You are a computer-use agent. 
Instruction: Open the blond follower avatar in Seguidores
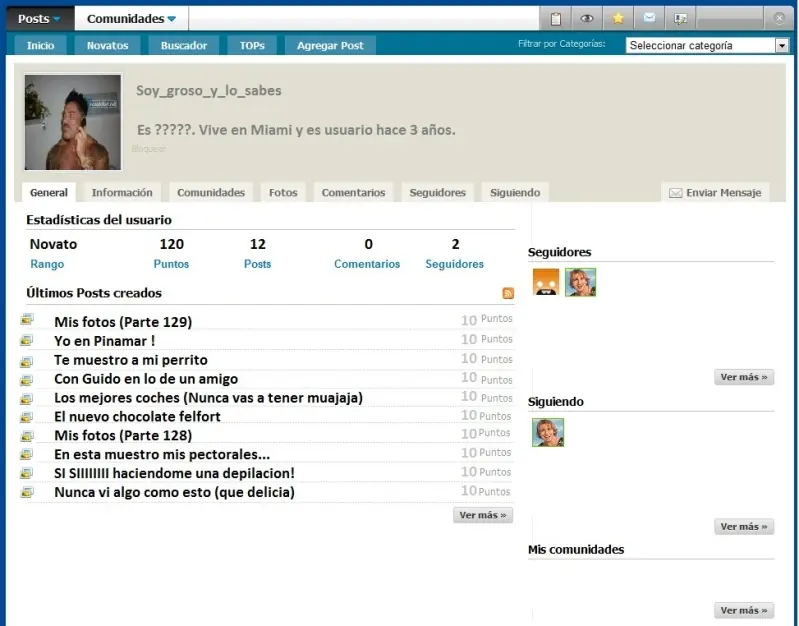click(x=580, y=282)
